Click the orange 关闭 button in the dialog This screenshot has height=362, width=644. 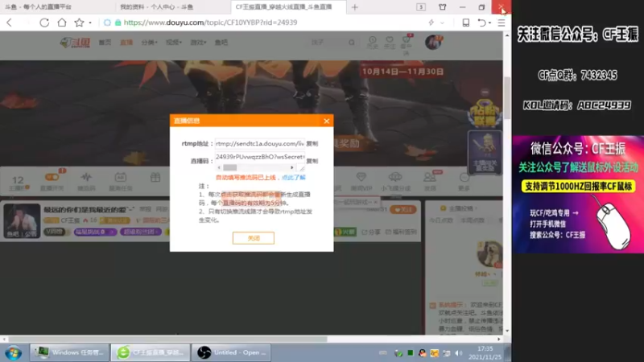(254, 238)
